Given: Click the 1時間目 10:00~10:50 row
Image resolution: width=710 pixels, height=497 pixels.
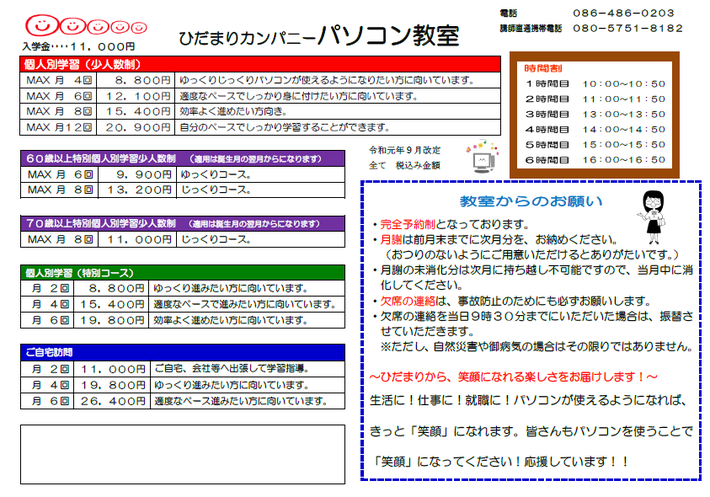Looking at the screenshot, I should [x=595, y=84].
